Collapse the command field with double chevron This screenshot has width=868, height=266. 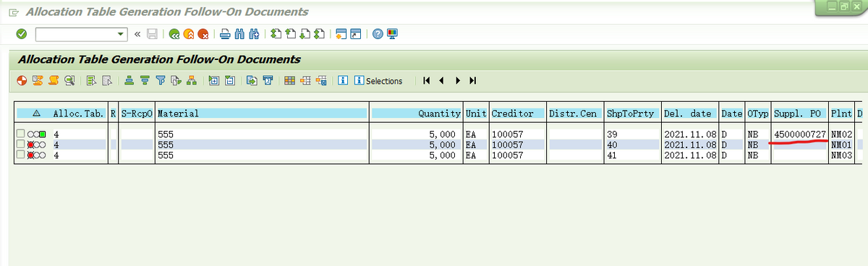(x=137, y=34)
